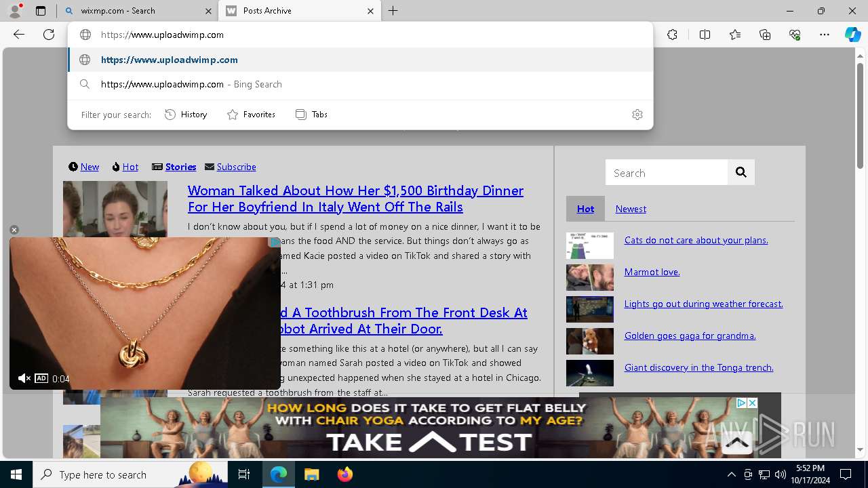Filter suggestions by History
868x488 pixels.
point(186,115)
